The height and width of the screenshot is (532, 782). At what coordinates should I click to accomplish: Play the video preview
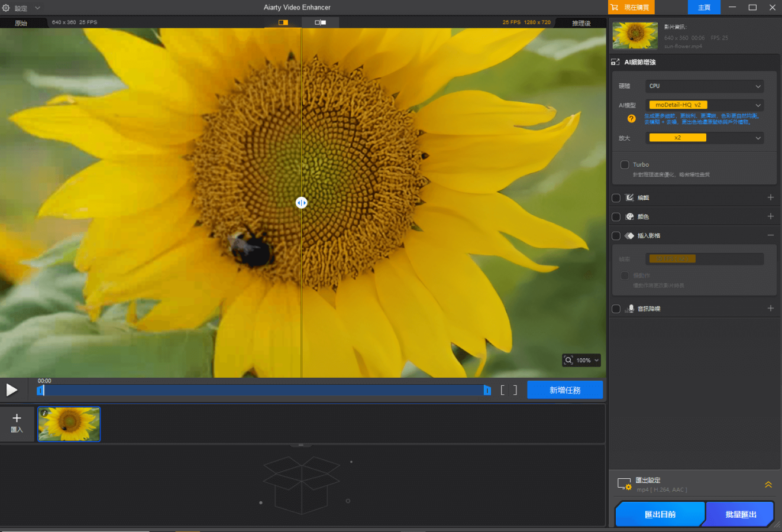click(x=11, y=390)
